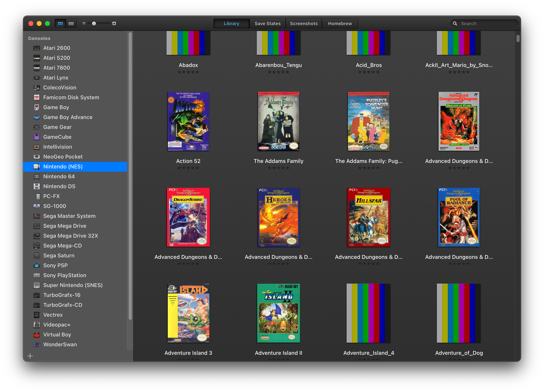Screen dimensions: 544x392
Task: Select the Sony PSP console icon
Action: point(37,266)
